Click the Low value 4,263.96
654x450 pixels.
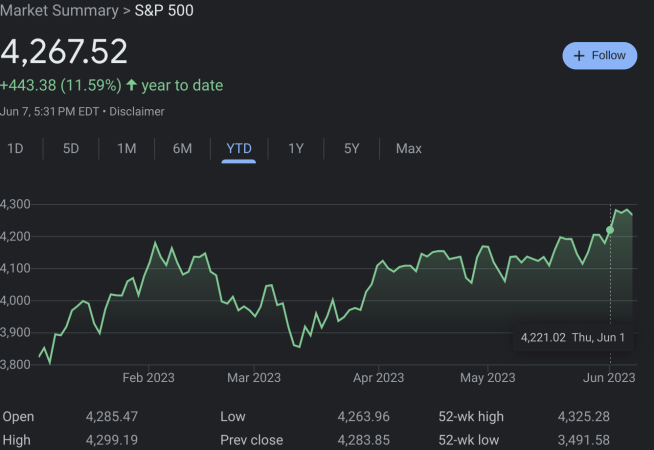pos(363,416)
